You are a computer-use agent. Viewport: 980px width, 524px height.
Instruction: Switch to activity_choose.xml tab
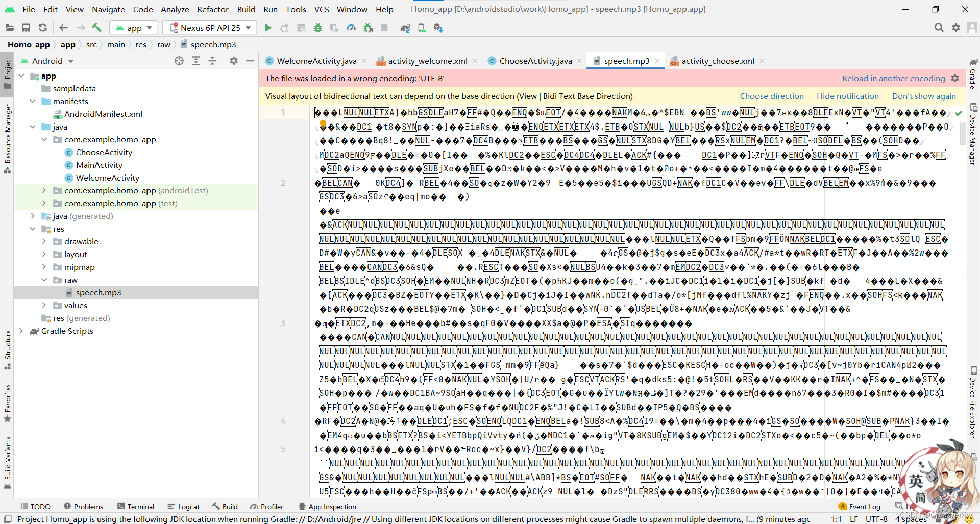pyautogui.click(x=718, y=61)
